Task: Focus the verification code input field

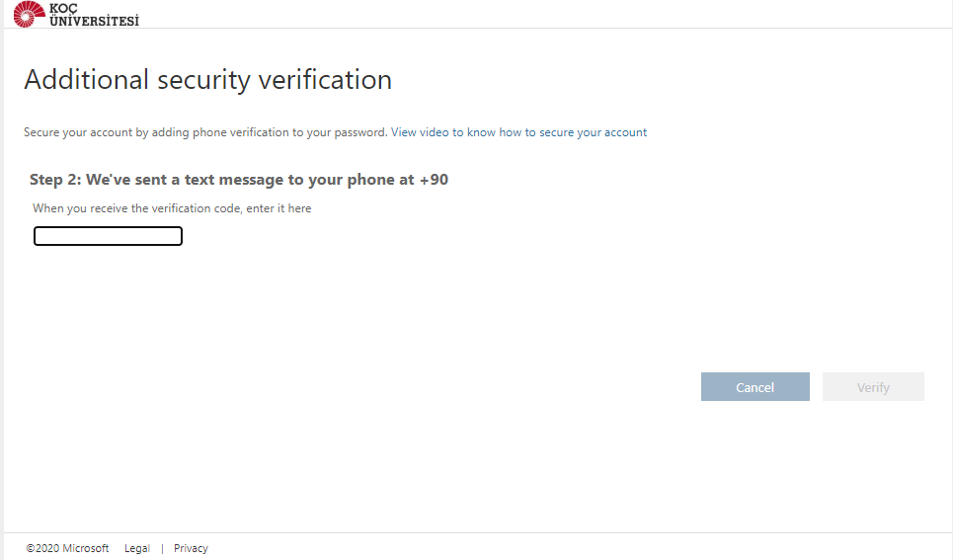Action: [x=108, y=236]
